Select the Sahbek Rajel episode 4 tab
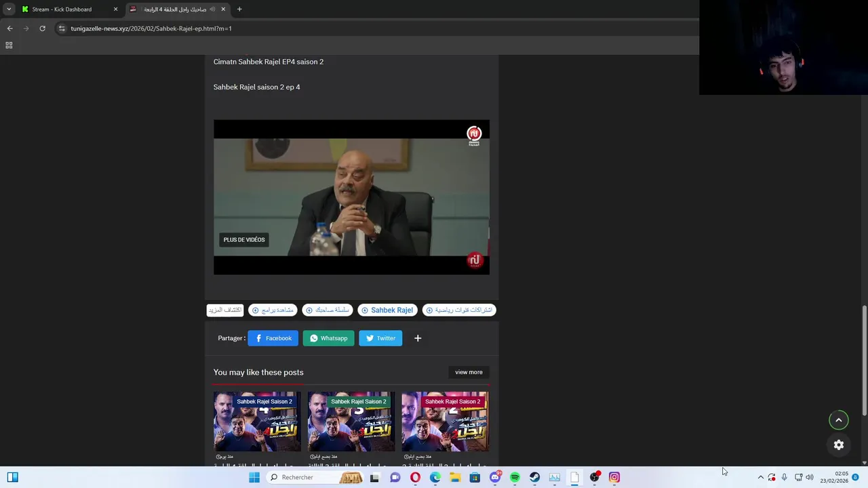 coord(178,9)
